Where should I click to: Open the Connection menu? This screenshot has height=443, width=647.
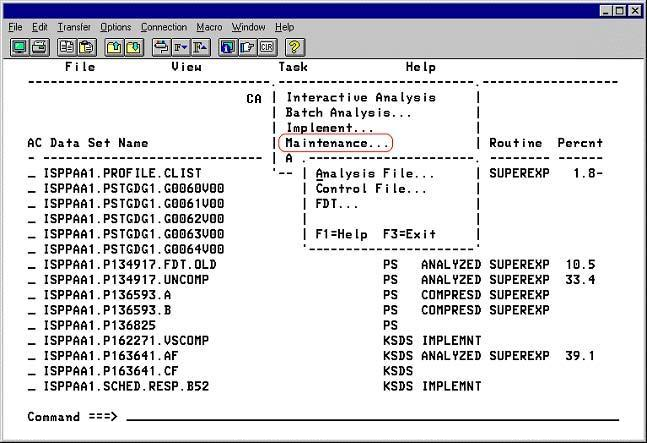coord(163,27)
